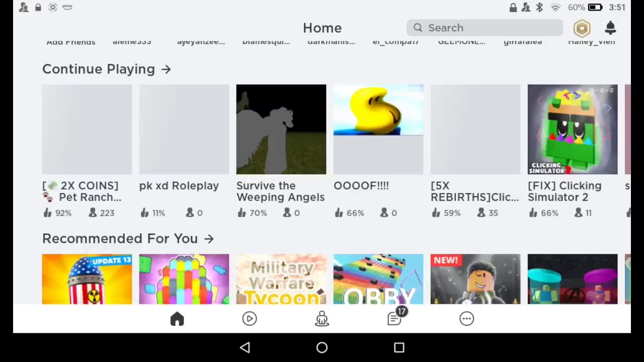Open Survive the Weeping Angels thumbnail

click(281, 129)
